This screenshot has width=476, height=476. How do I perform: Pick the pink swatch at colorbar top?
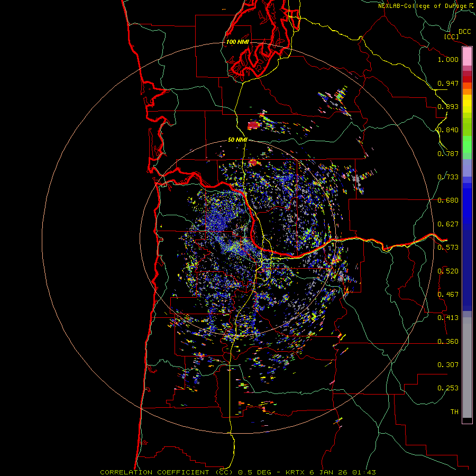click(467, 57)
